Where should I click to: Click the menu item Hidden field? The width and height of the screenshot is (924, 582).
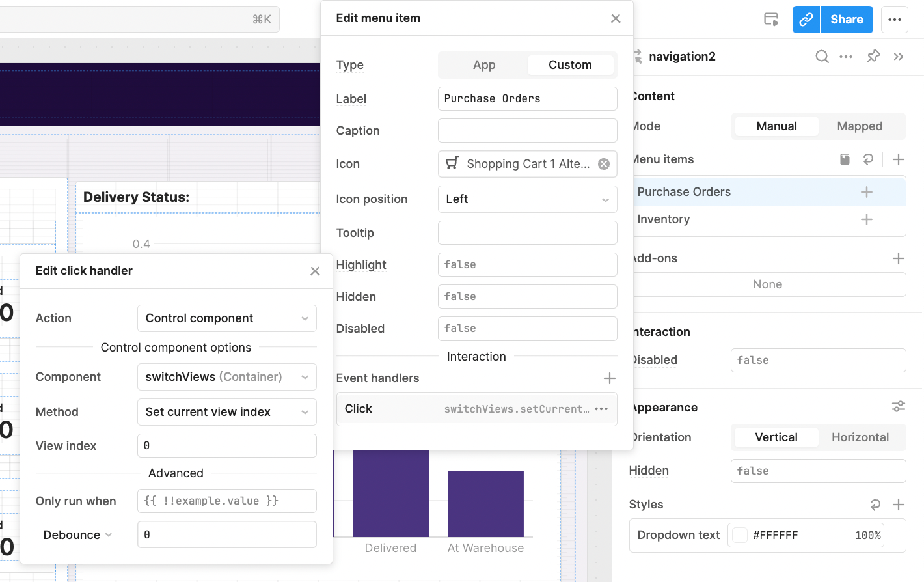tap(527, 297)
